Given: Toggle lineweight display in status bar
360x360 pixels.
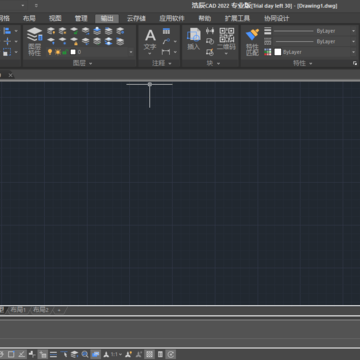Looking at the screenshot, I should click(x=53, y=354).
